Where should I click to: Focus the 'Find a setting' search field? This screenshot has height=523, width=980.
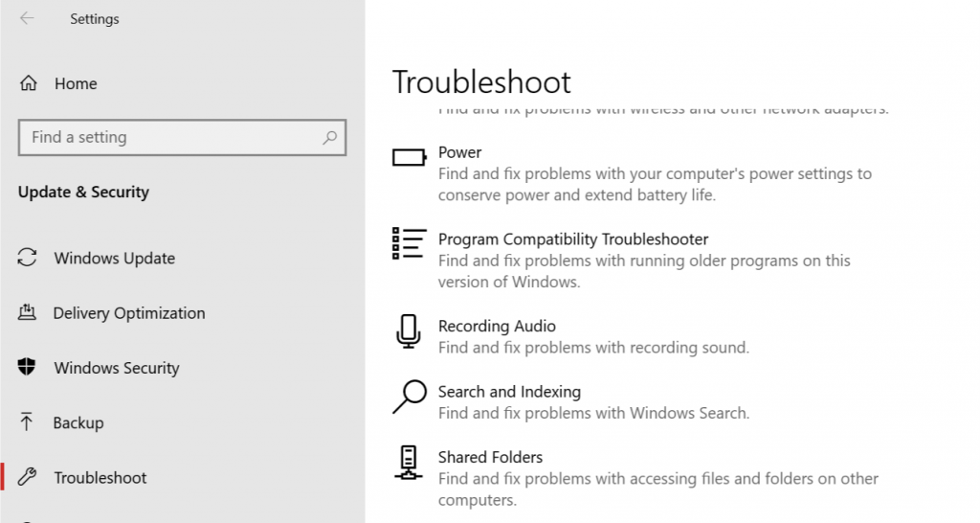pyautogui.click(x=172, y=137)
